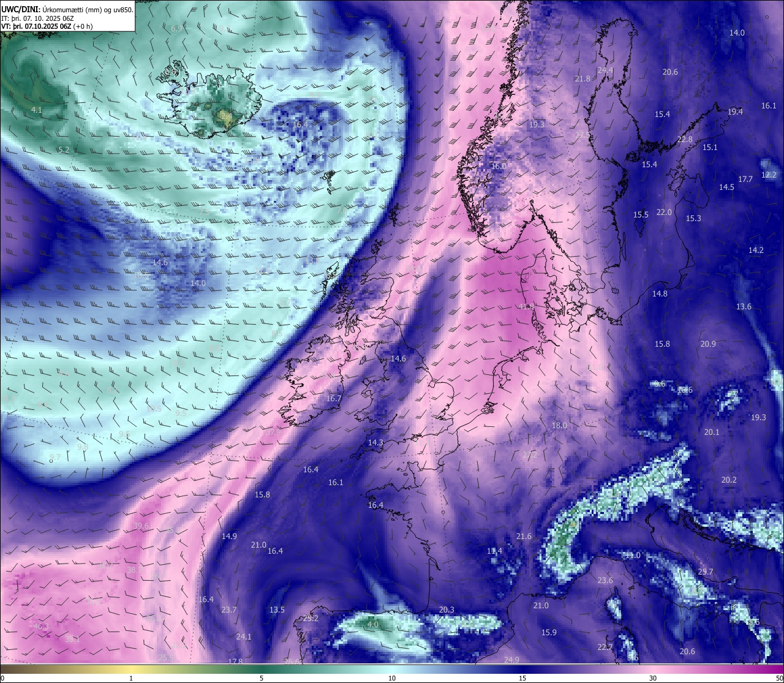The image size is (784, 683).
Task: Click the map value 14.8
Action: [x=660, y=293]
